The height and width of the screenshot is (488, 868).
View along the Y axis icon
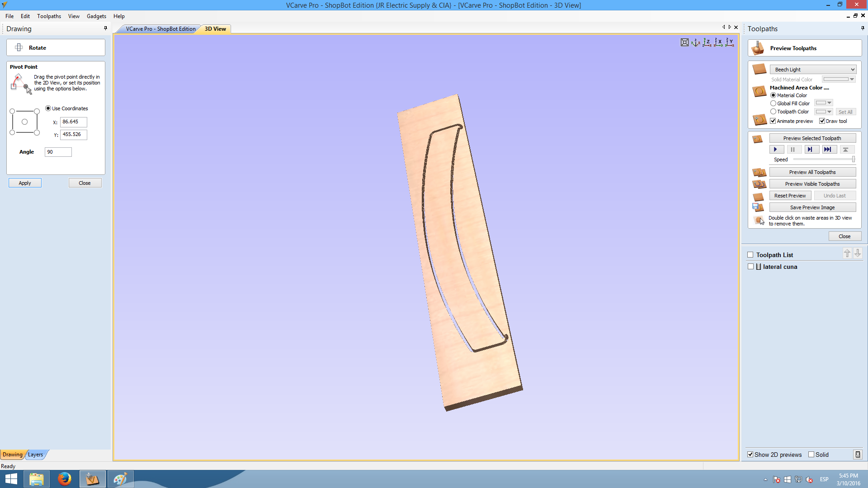(730, 42)
